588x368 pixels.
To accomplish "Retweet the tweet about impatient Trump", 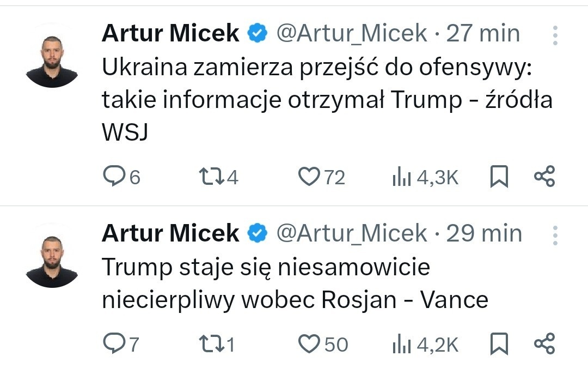I will 209,343.
